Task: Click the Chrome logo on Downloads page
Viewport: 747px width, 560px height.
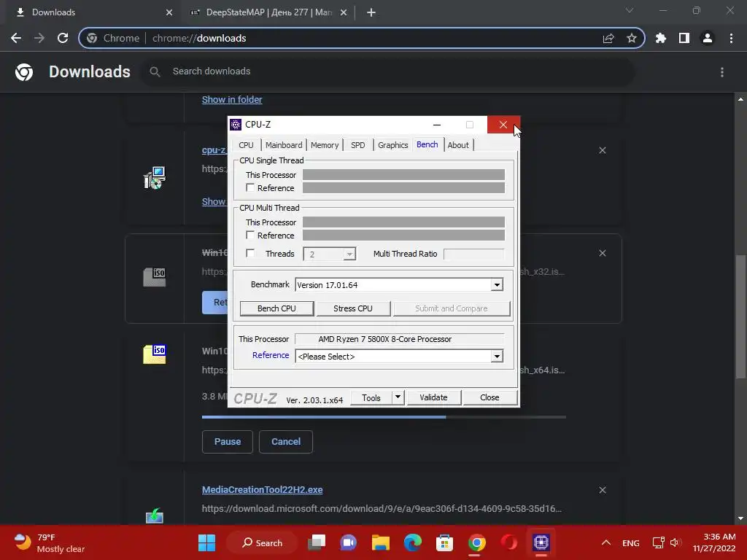Action: 24,72
